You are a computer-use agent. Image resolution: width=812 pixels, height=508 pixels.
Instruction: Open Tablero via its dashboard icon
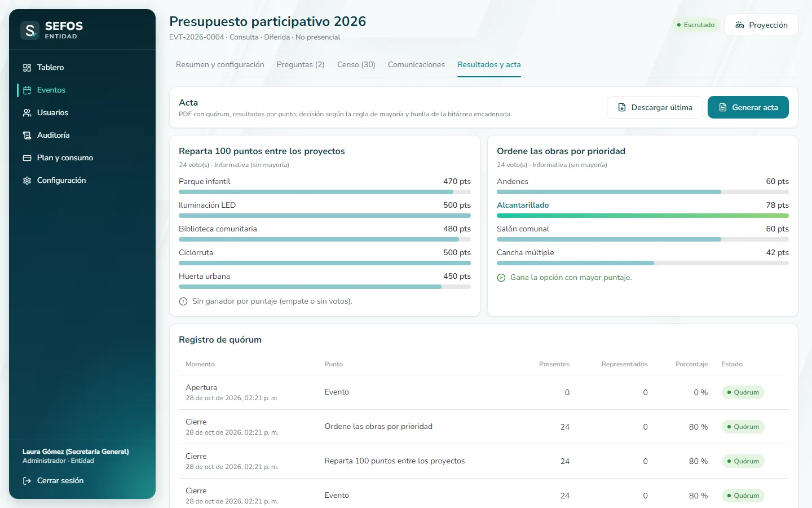(27, 68)
